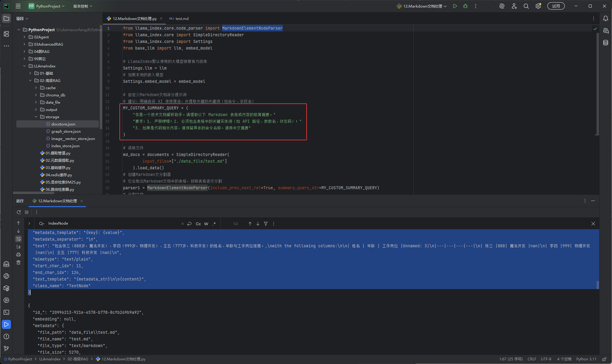Close the 12.Markdown文档处理.py editor tab
This screenshot has height=364, width=612.
161,18
